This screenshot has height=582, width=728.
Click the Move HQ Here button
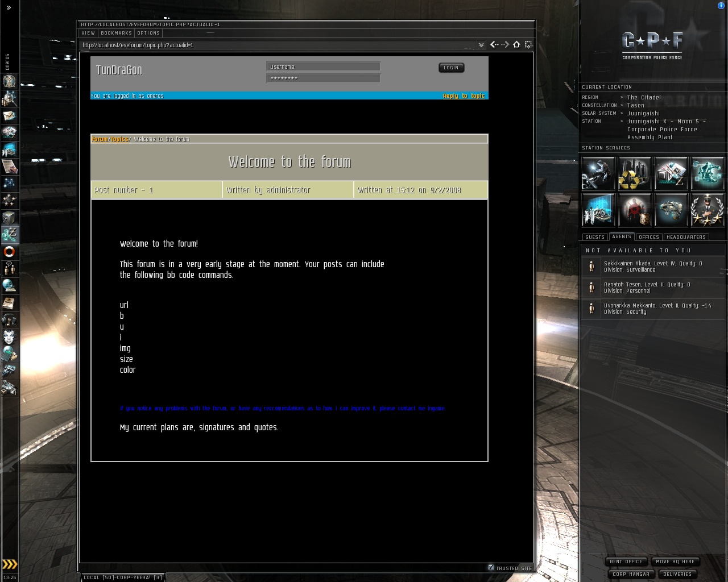pyautogui.click(x=675, y=562)
